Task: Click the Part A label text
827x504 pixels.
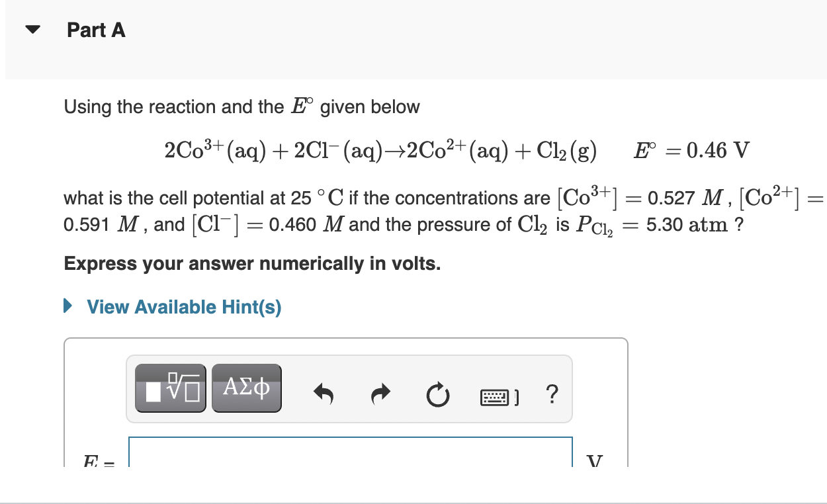Action: pyautogui.click(x=96, y=30)
